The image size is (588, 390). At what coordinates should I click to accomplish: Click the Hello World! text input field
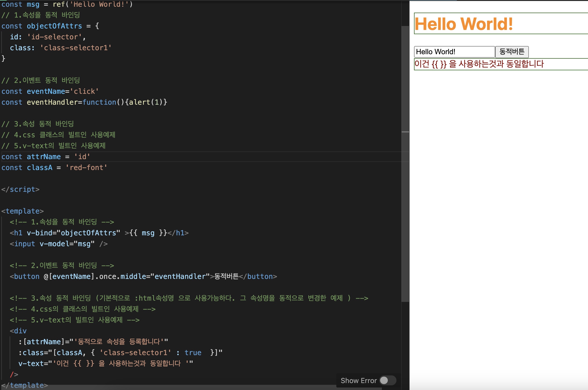click(x=454, y=52)
